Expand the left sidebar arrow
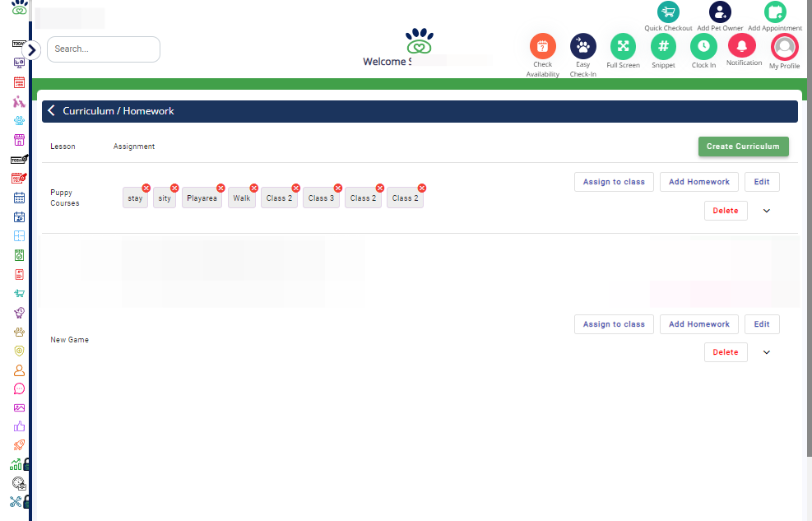Screen dimensions: 812x521 [x=31, y=50]
